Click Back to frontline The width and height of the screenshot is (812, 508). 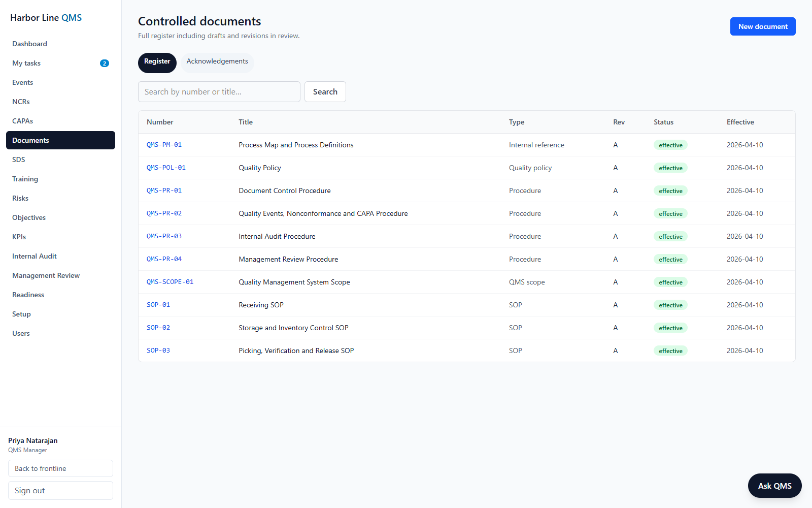[x=60, y=468]
